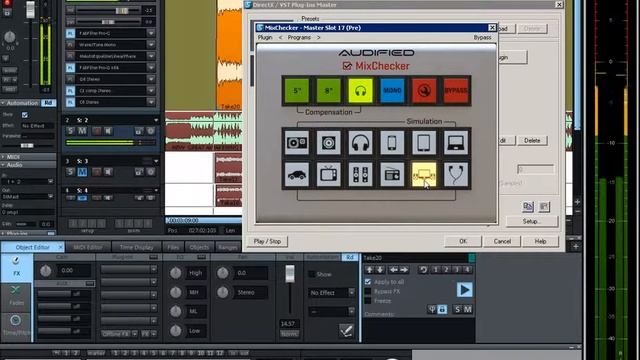Adjust track 2 green volume slider
Viewport: 640px width, 360px height.
tap(110, 142)
